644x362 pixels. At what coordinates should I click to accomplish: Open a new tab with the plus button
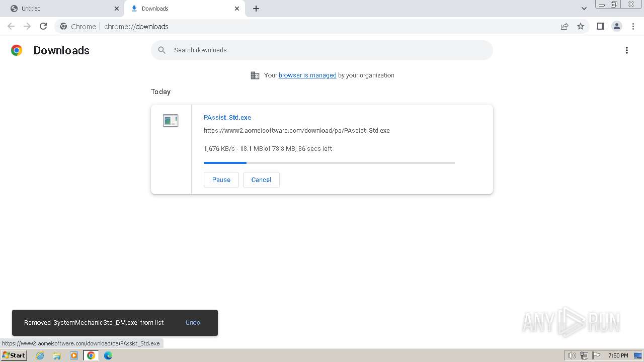tap(256, 9)
